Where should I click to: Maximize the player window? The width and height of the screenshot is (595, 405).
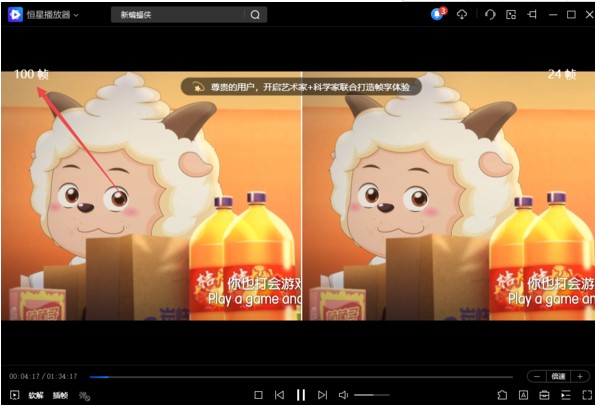pos(571,15)
